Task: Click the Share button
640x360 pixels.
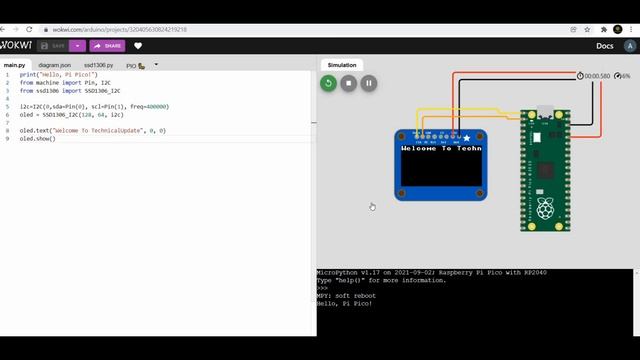Action: point(107,46)
